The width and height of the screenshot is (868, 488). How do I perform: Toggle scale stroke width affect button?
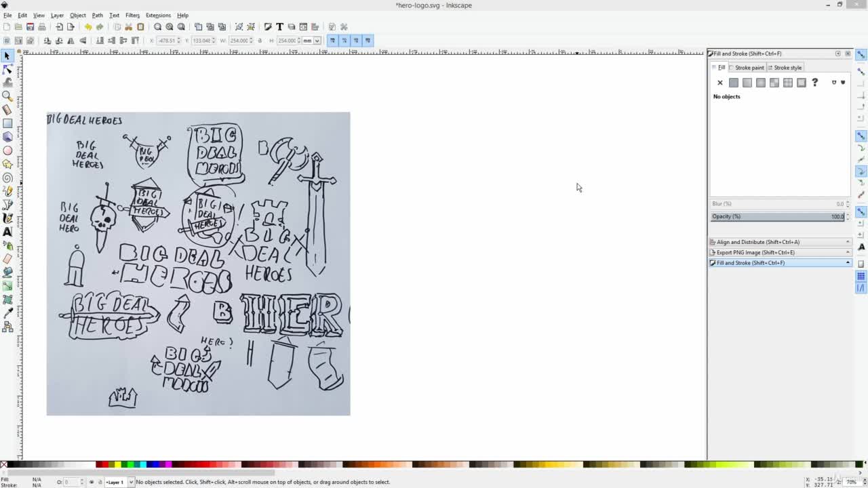point(332,41)
